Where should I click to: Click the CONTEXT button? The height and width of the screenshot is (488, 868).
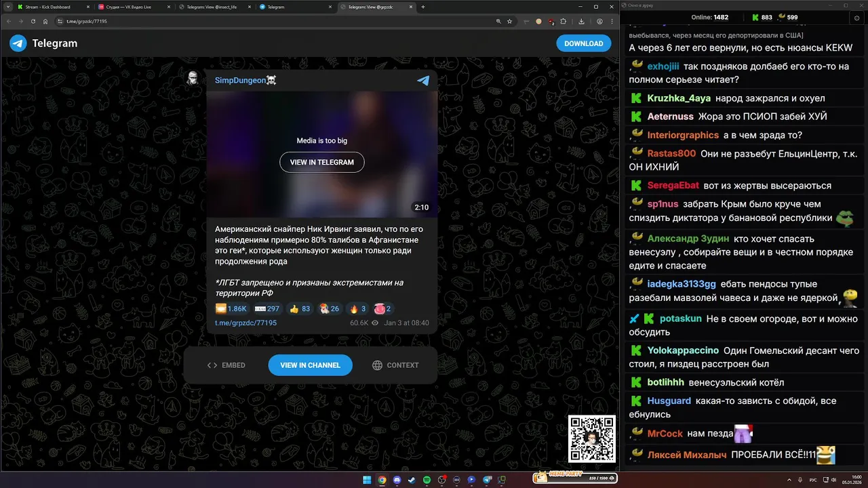click(395, 365)
